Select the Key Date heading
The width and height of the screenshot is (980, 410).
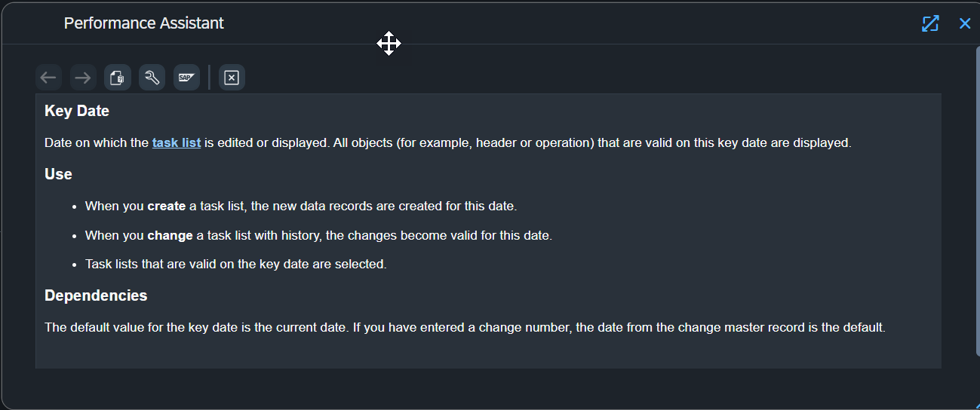click(77, 111)
